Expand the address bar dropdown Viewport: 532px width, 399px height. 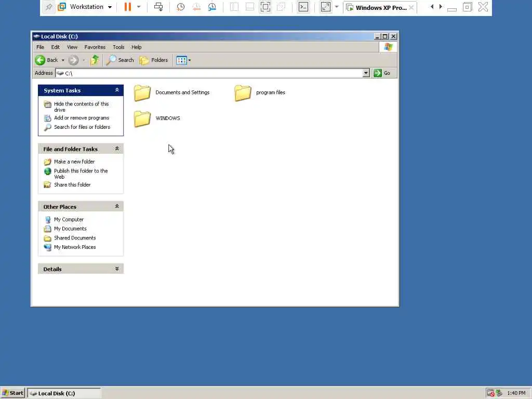click(x=366, y=73)
